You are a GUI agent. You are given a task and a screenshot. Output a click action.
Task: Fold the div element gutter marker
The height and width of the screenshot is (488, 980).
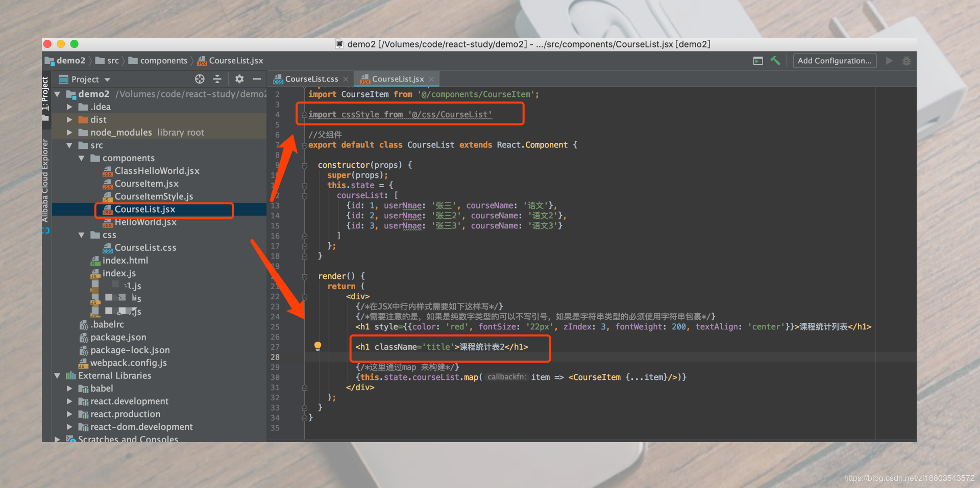point(304,297)
